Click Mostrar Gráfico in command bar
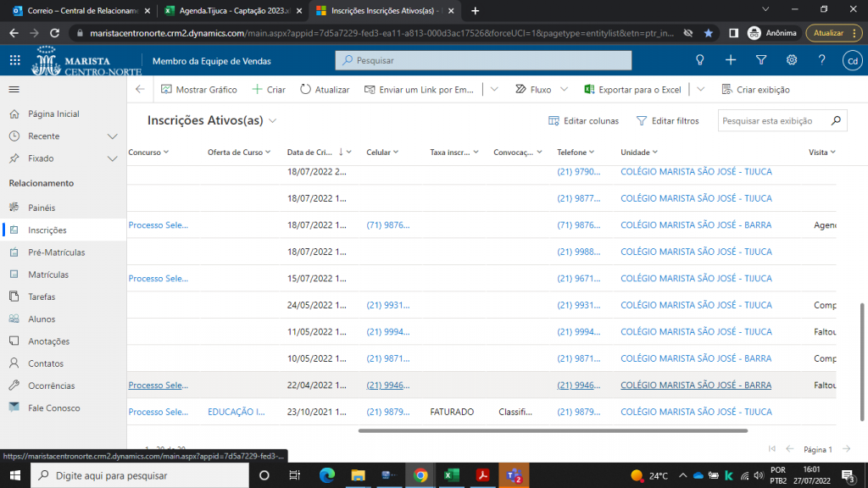The height and width of the screenshot is (488, 868). click(x=198, y=90)
